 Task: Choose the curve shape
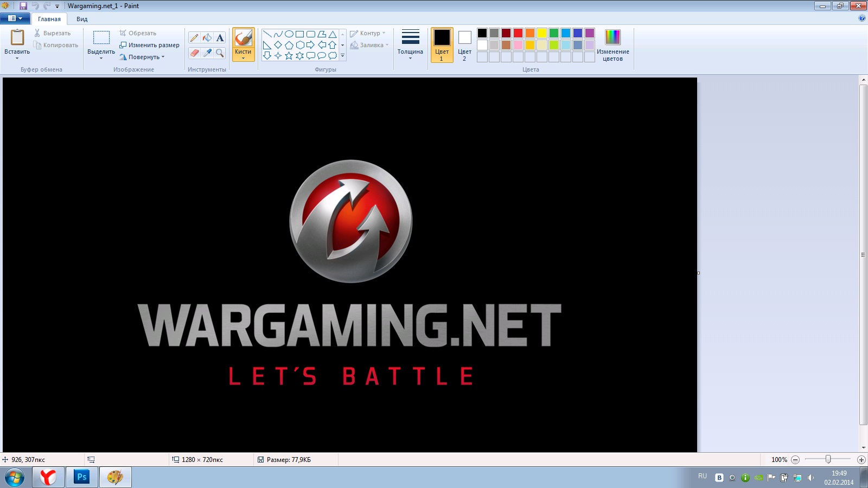278,34
